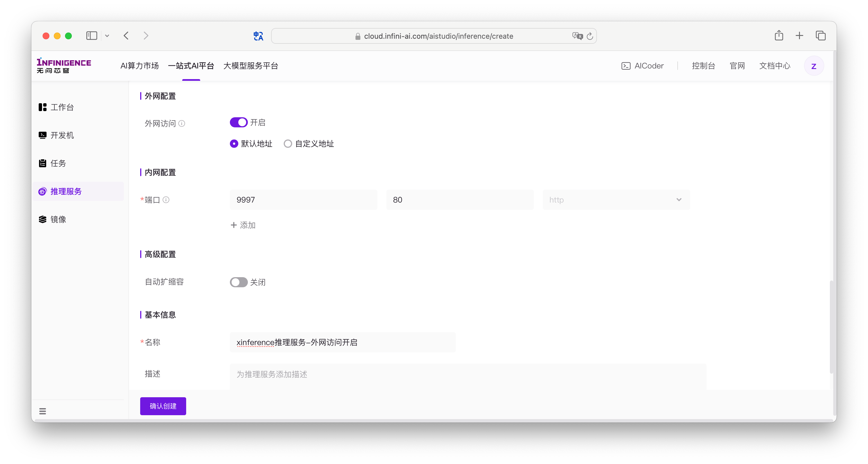Click the plus icon next to 添加

[x=234, y=225]
